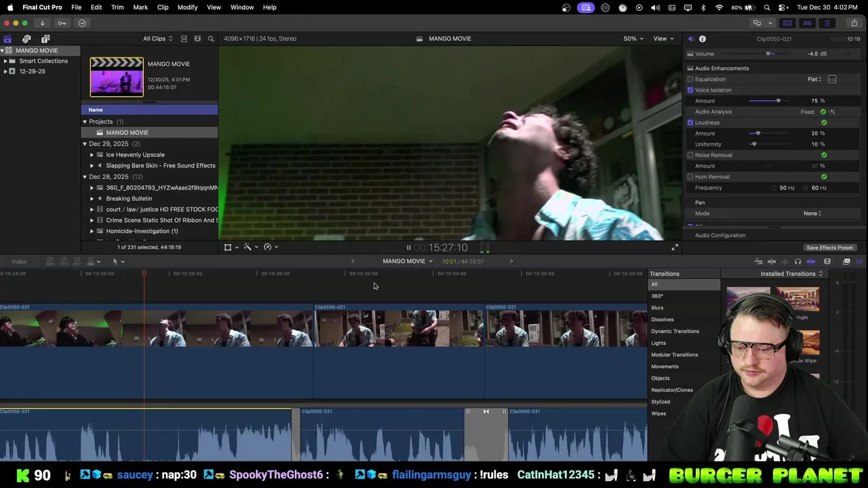
Task: Adjust the Voice Isolation Amount slider
Action: tap(778, 101)
